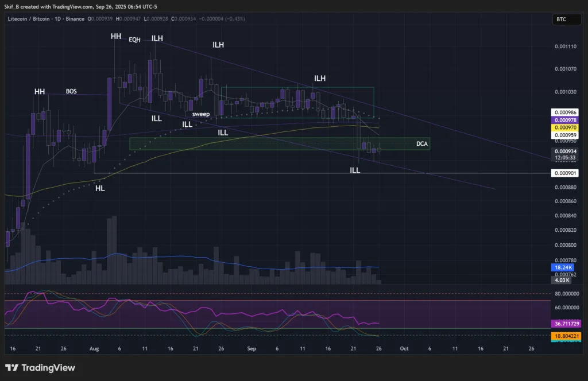
Task: Click the BOS annotation
Action: point(71,91)
